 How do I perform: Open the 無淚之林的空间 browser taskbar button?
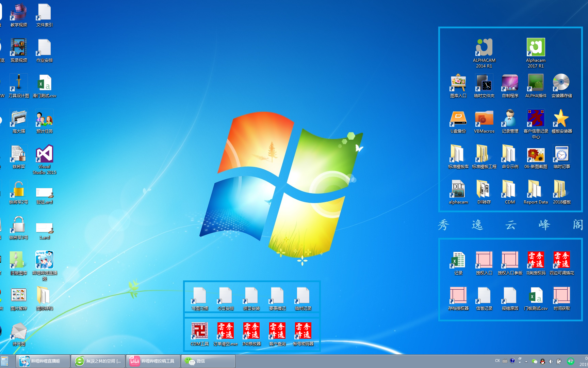click(x=98, y=361)
